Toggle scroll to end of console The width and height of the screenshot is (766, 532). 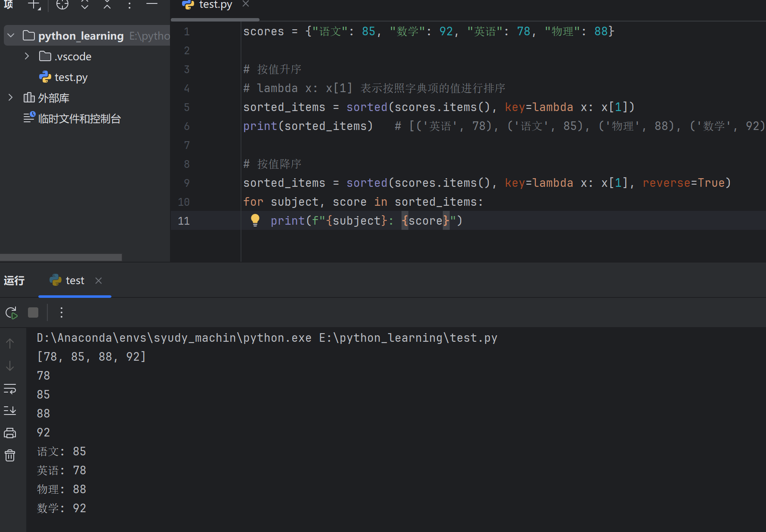(10, 411)
